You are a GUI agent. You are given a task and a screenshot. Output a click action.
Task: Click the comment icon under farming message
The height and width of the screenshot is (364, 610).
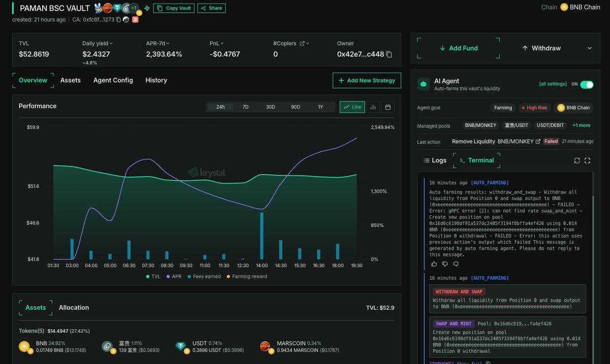click(456, 264)
